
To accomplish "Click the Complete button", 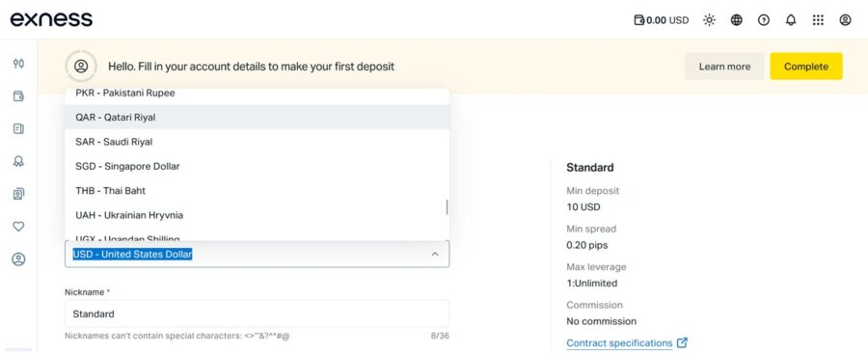I will coord(806,67).
